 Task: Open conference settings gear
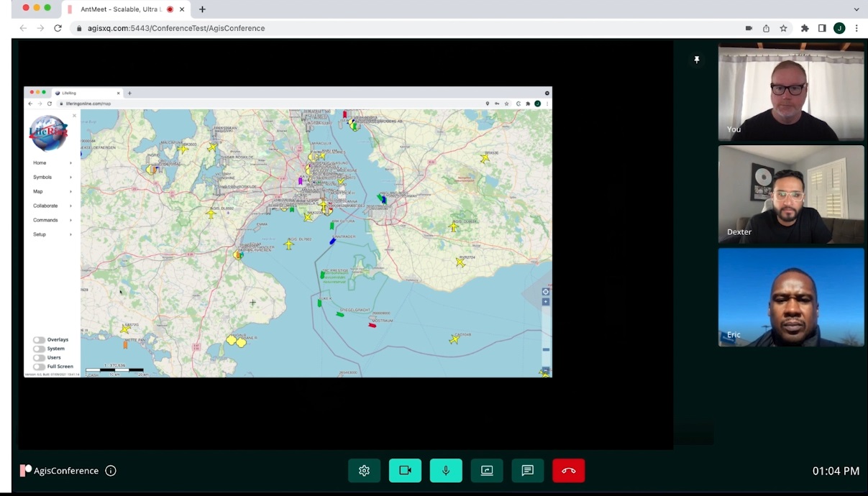coord(364,471)
